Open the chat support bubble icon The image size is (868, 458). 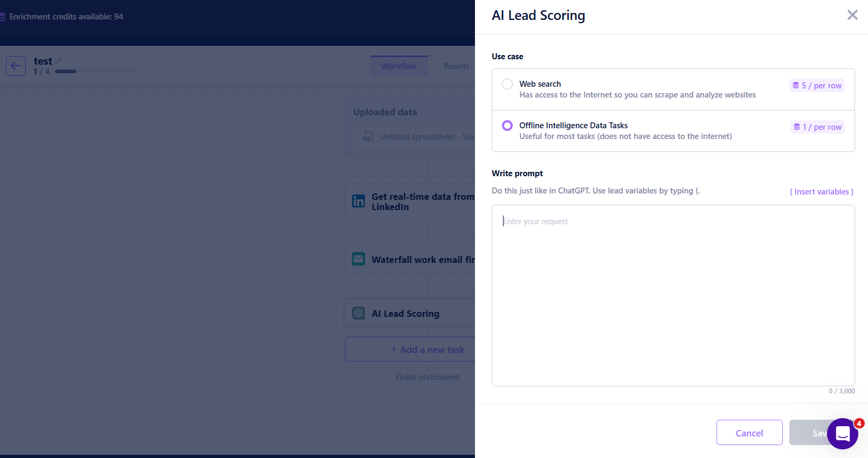point(843,434)
